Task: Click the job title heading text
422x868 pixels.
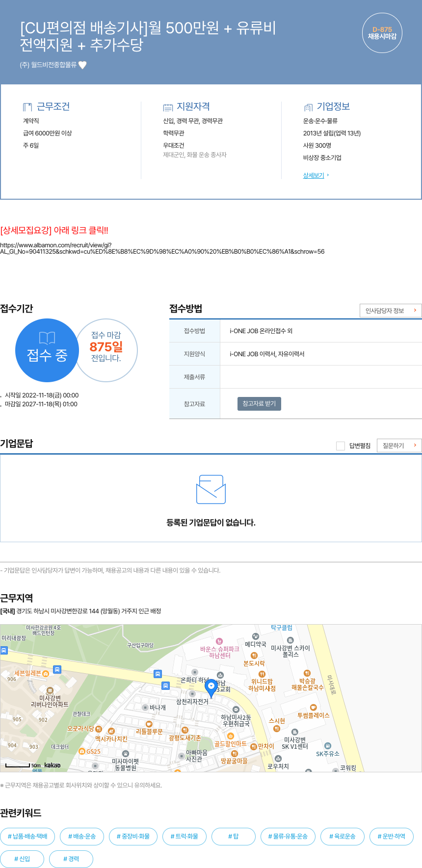Action: (x=148, y=36)
